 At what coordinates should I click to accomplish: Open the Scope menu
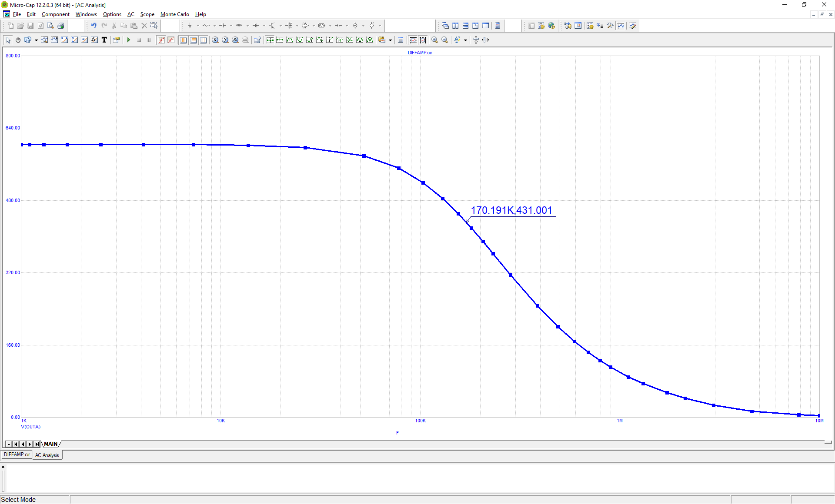tap(147, 14)
